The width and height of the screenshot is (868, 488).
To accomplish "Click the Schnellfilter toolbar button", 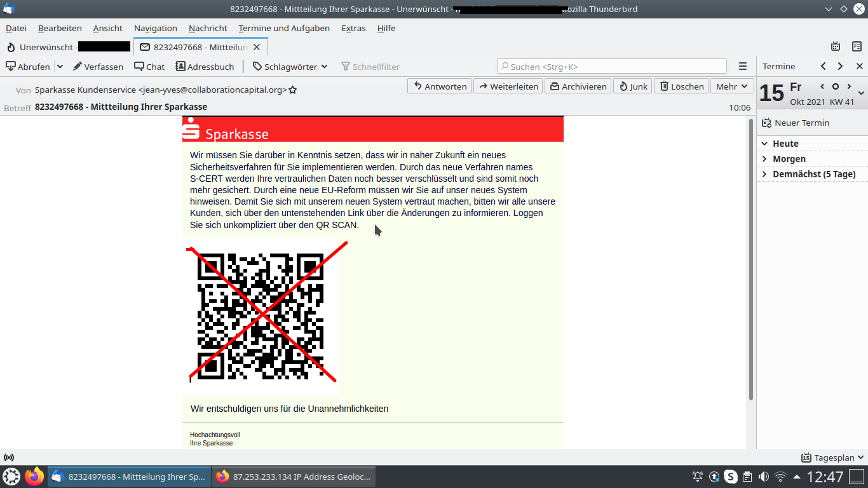I will pyautogui.click(x=370, y=66).
